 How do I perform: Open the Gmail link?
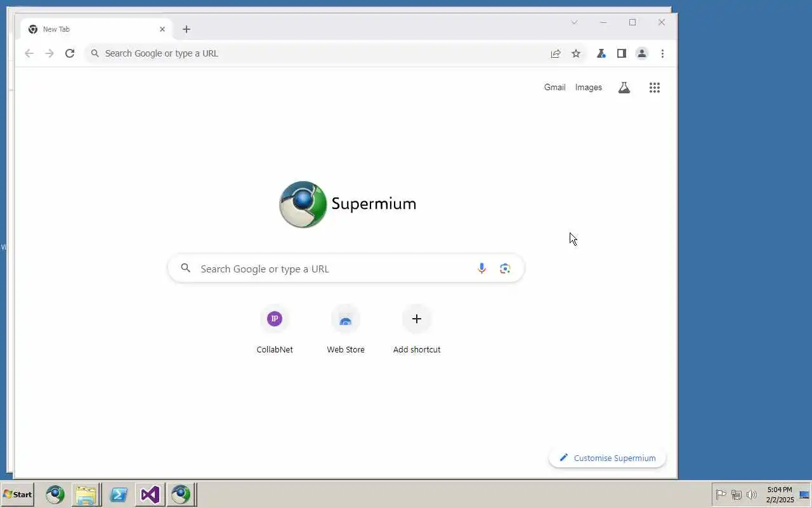tap(554, 88)
